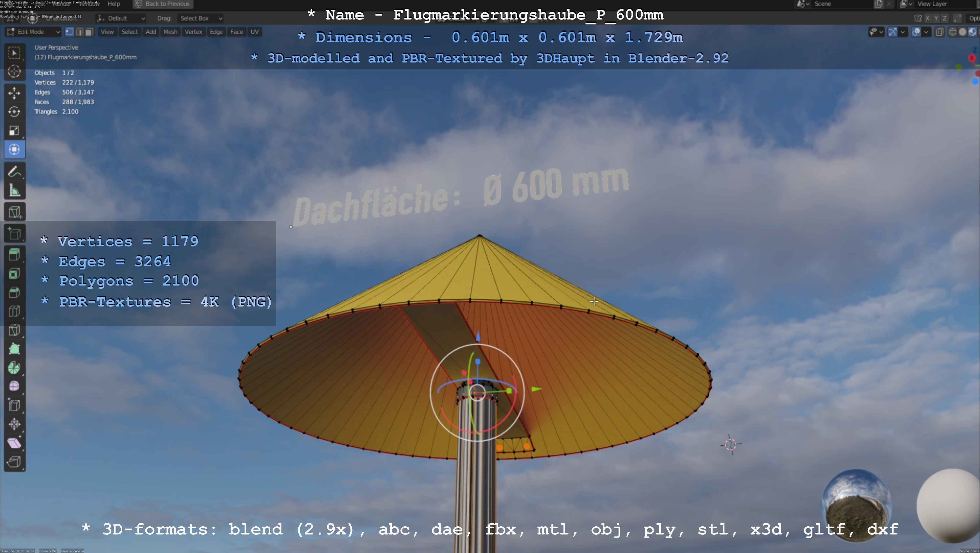The width and height of the screenshot is (980, 553).
Task: Select the Transform tool
Action: pos(14,149)
